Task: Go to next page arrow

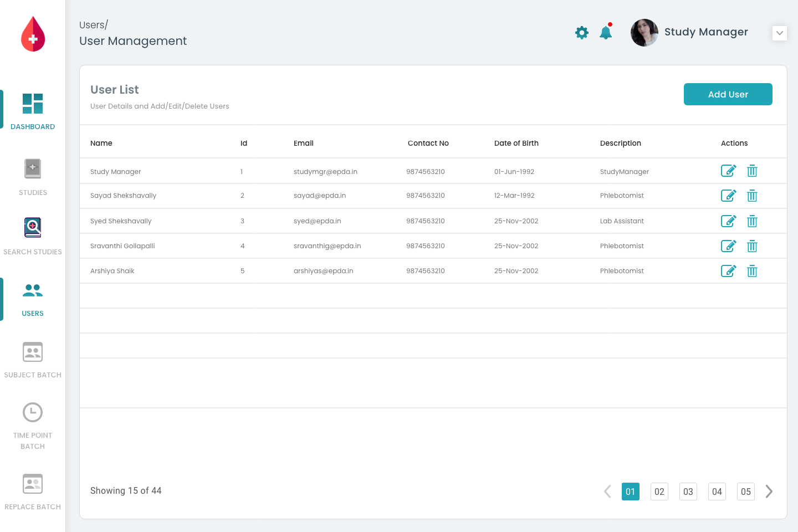Action: coord(769,492)
